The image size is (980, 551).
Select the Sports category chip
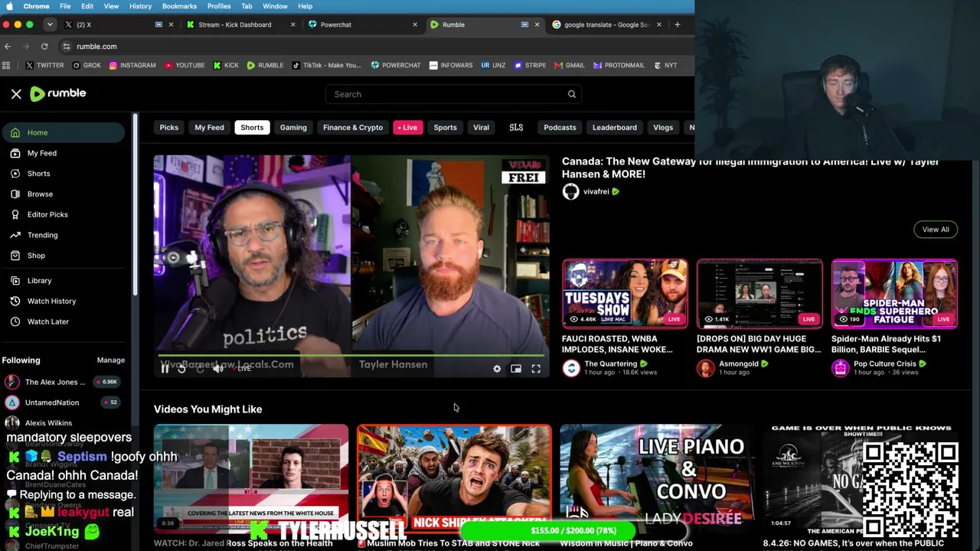[x=445, y=128]
